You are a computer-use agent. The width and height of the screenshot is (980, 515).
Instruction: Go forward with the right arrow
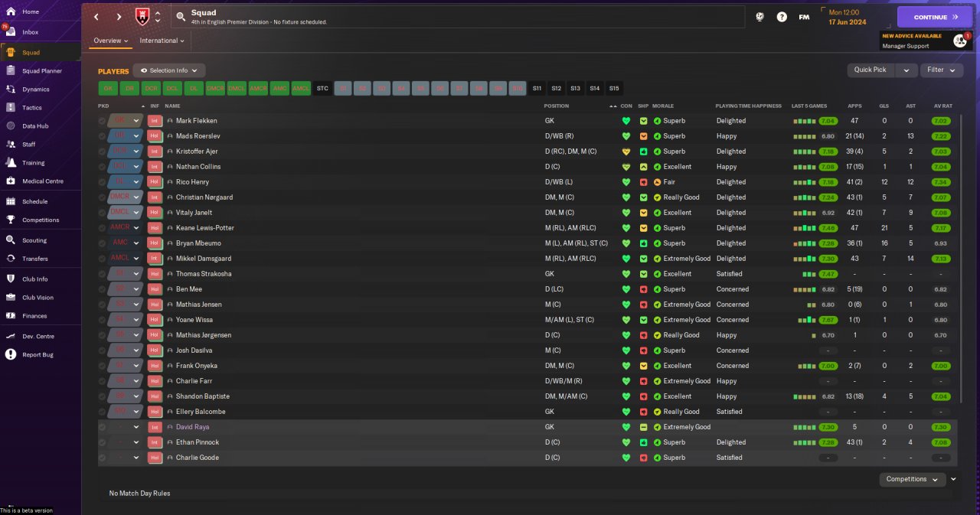tap(119, 17)
